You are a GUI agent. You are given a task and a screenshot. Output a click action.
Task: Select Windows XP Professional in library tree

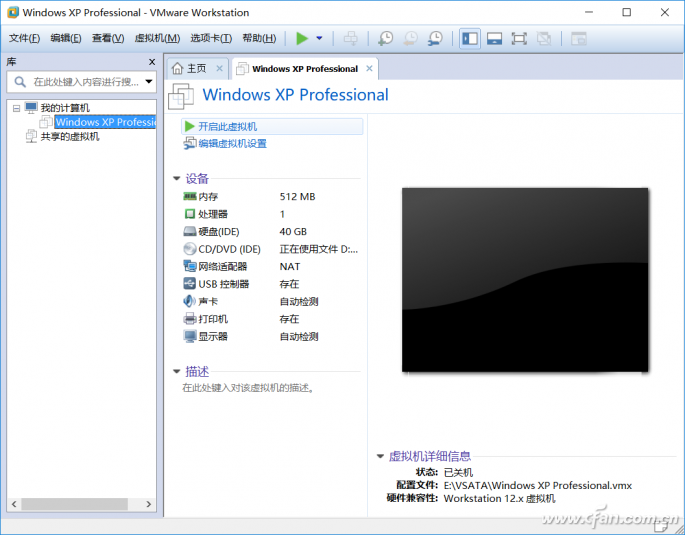[x=105, y=122]
